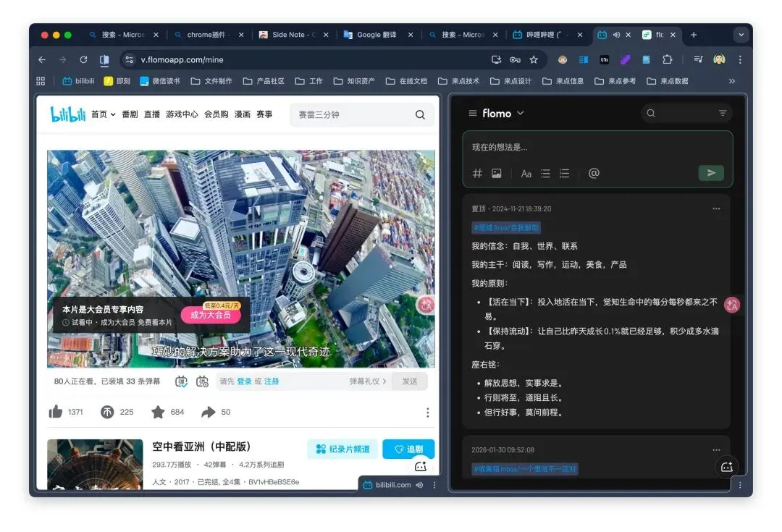
Task: Insert numbered list in flomo editor
Action: [x=565, y=174]
